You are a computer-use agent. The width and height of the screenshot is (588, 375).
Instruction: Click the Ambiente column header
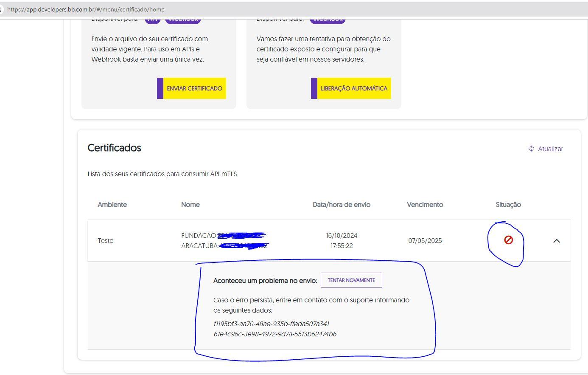pyautogui.click(x=112, y=205)
